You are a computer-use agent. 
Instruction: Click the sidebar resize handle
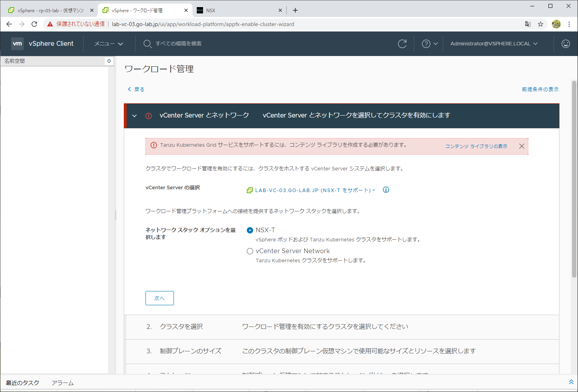tap(116, 215)
